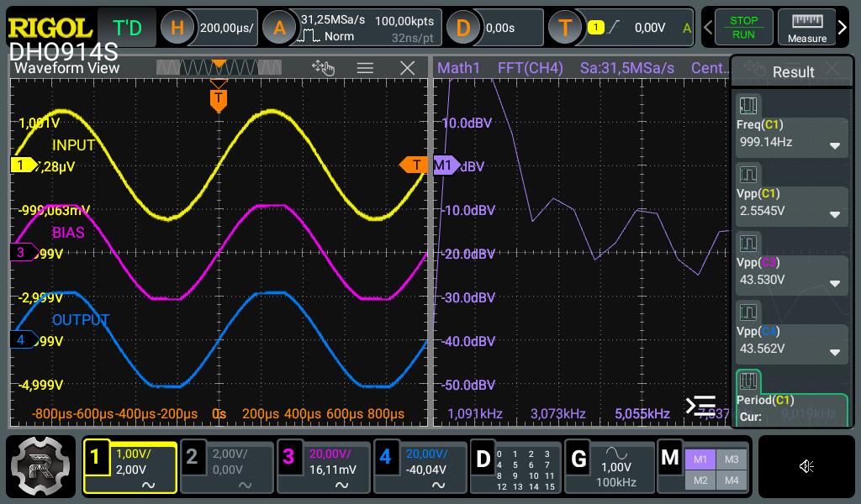Click the T'D trigger status label
This screenshot has height=504, width=861.
pyautogui.click(x=127, y=28)
